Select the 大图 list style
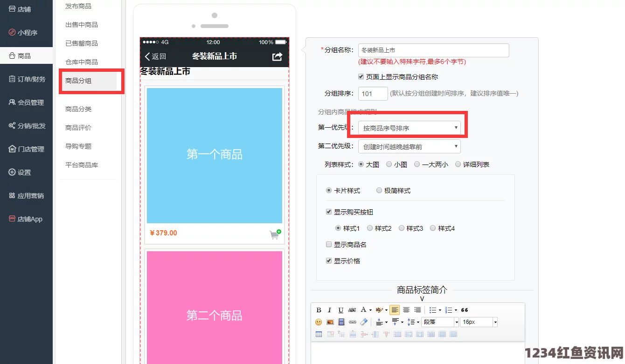Screen dimensions: 625x364 361,164
